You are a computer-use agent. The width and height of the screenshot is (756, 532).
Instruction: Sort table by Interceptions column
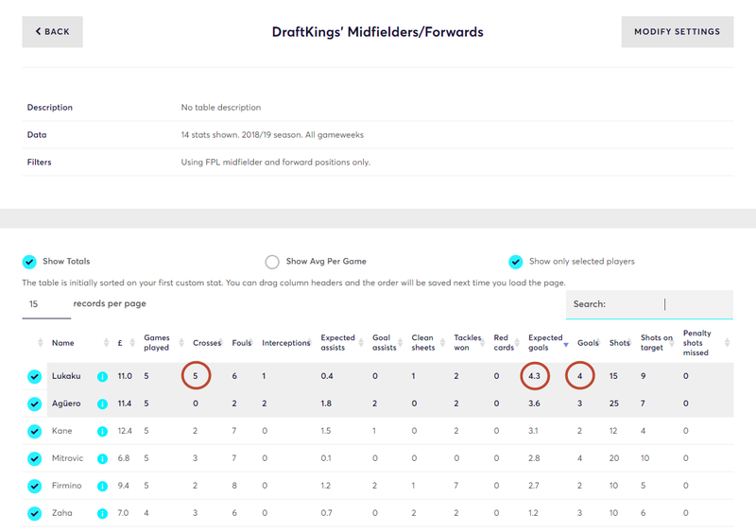point(286,343)
